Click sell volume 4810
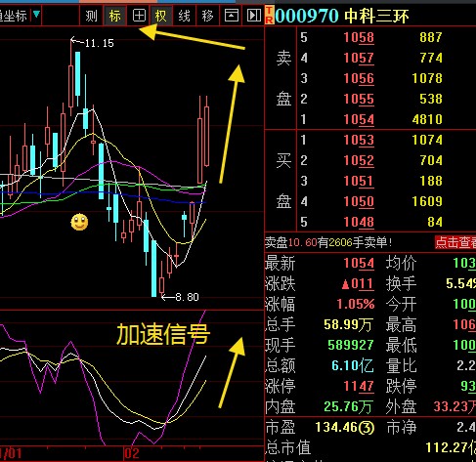 [427, 119]
